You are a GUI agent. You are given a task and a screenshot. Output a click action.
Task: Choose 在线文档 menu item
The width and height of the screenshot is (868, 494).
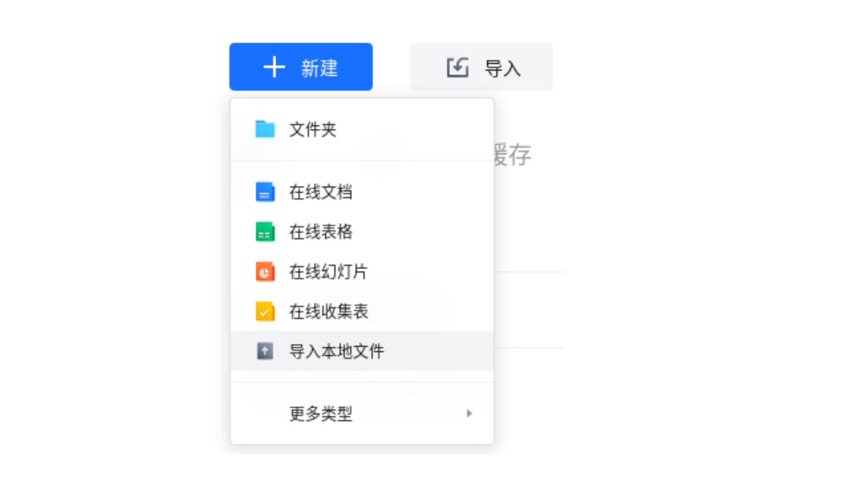tap(362, 192)
